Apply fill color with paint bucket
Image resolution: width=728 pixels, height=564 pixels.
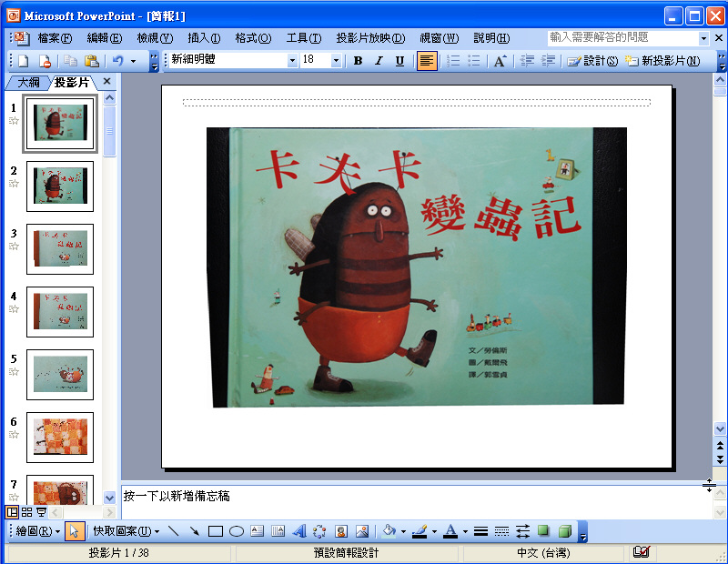tap(389, 531)
